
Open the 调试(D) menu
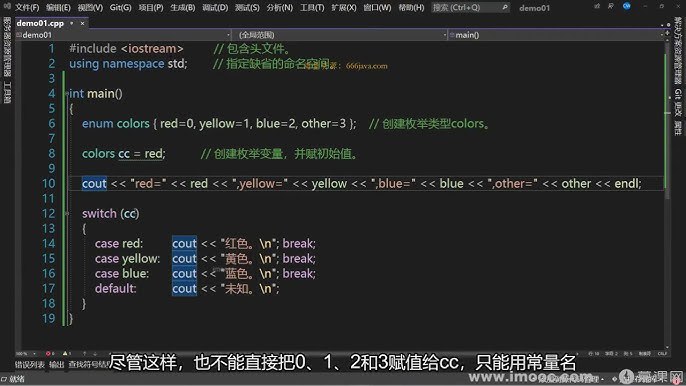pyautogui.click(x=215, y=7)
